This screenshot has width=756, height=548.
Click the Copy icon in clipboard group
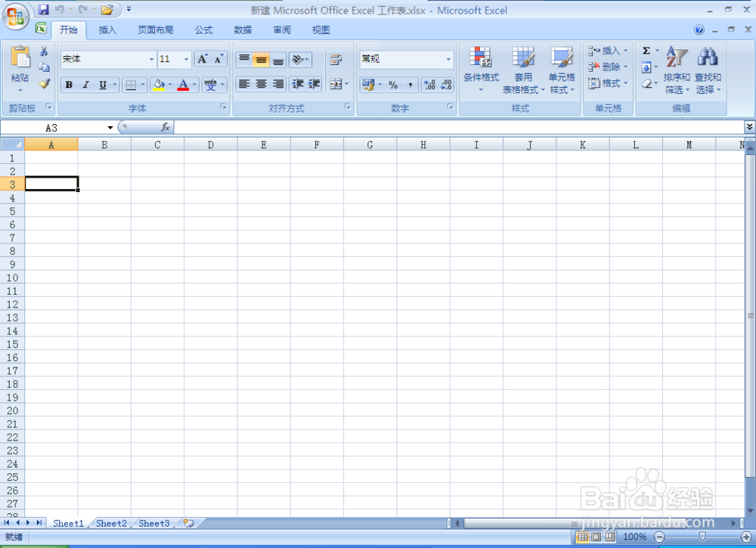click(44, 67)
